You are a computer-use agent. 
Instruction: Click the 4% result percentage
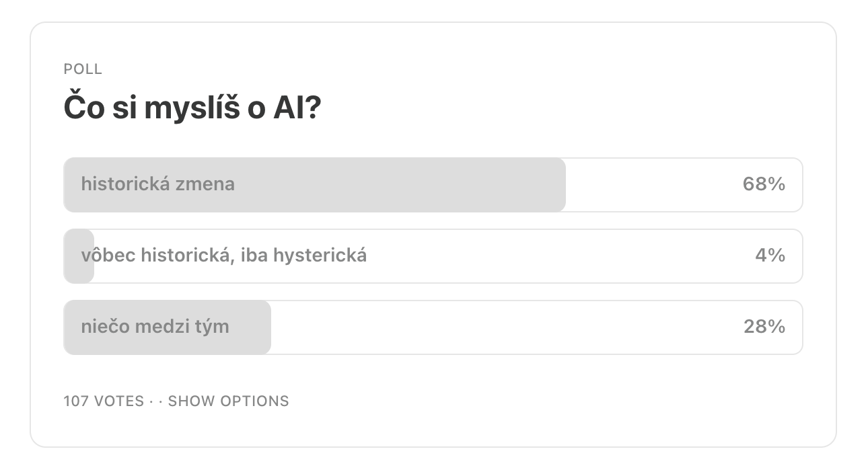[770, 255]
